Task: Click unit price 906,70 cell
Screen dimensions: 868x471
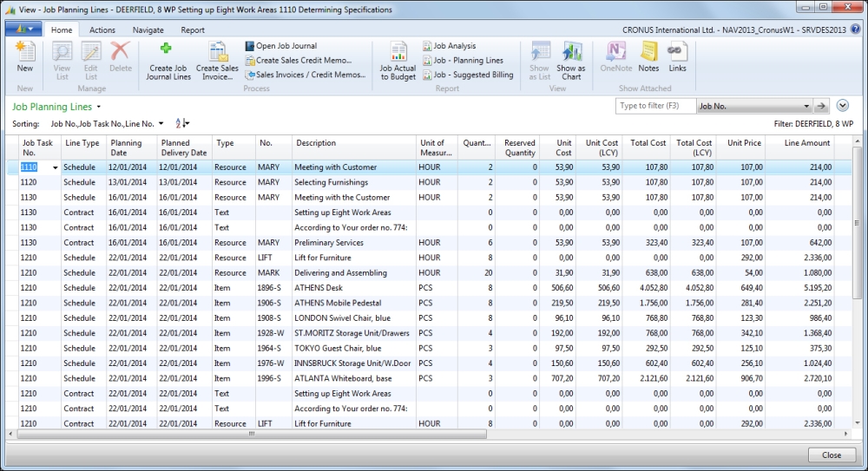Action: 740,378
